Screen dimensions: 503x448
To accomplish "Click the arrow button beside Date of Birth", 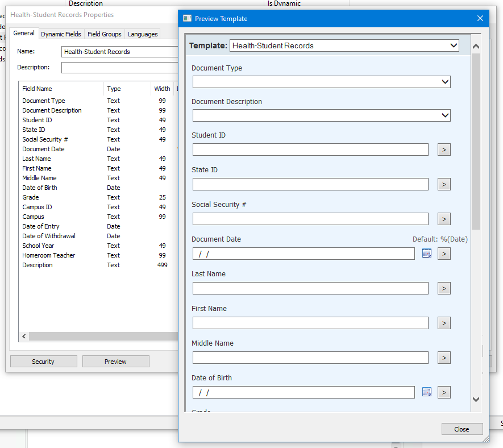I will point(444,392).
